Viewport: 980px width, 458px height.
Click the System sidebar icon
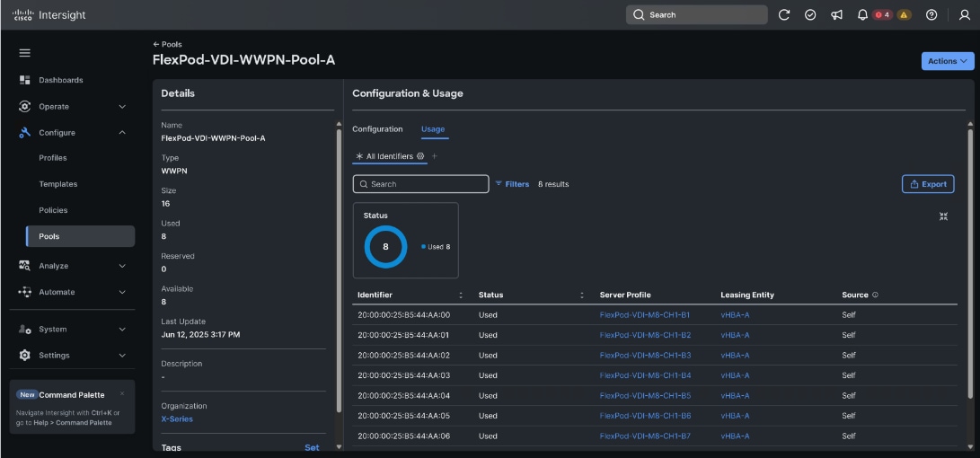25,329
